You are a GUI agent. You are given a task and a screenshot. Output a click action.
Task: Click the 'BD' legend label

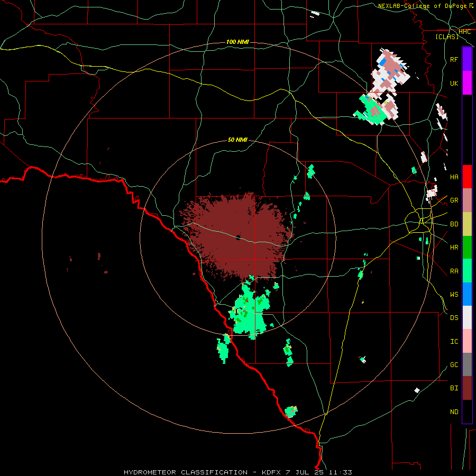(454, 224)
